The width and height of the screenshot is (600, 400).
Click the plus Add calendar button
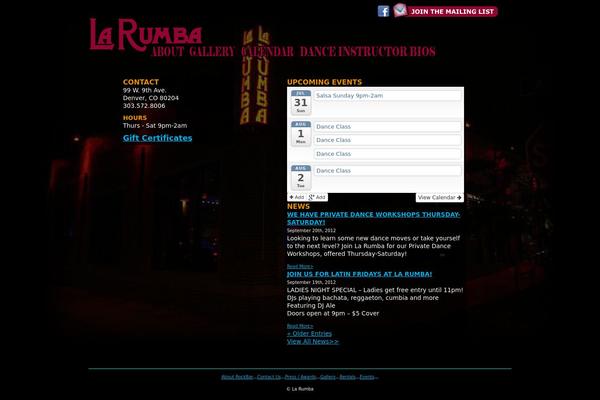tap(297, 198)
